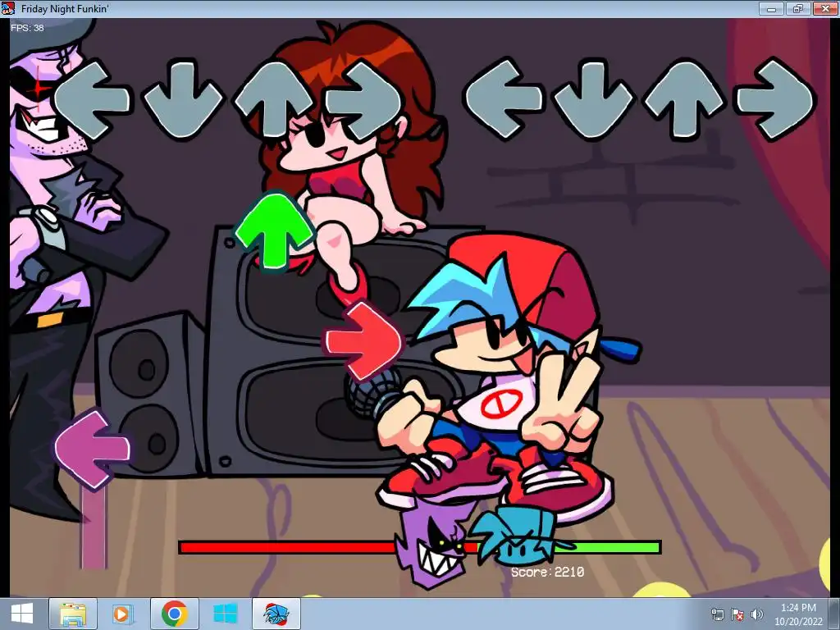The width and height of the screenshot is (840, 630).
Task: Click the green scrolling up arrow note
Action: 274,231
